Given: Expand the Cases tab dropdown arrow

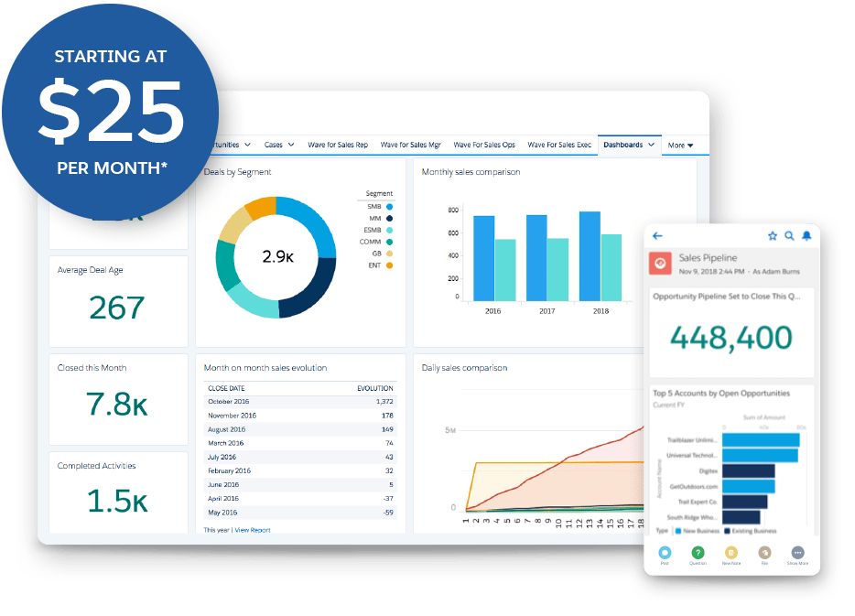Looking at the screenshot, I should (291, 145).
